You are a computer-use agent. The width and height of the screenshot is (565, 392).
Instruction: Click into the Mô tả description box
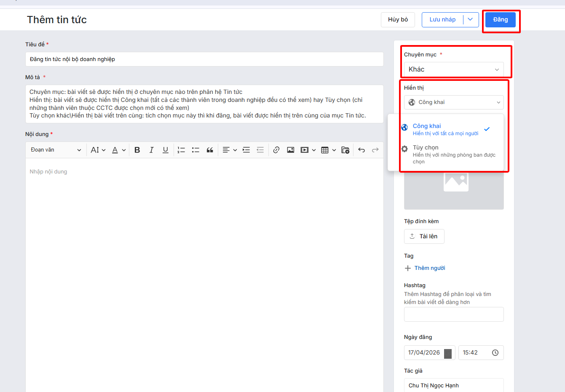click(204, 104)
